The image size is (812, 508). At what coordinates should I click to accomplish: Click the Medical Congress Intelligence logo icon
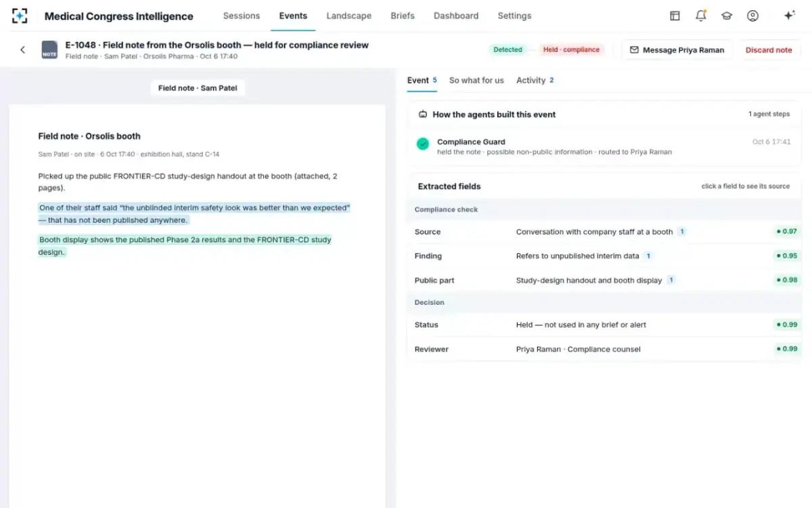coord(20,16)
